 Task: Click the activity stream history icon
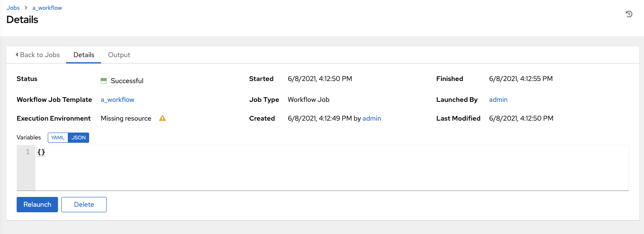(629, 14)
